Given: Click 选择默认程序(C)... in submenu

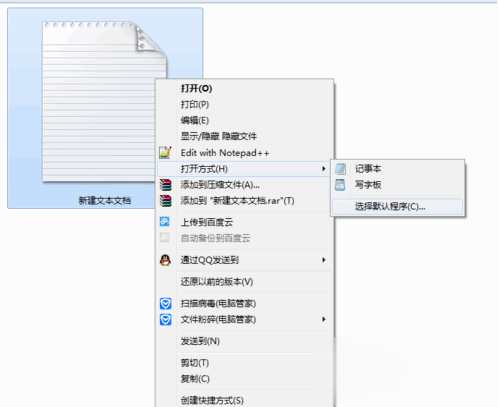Looking at the screenshot, I should (397, 207).
